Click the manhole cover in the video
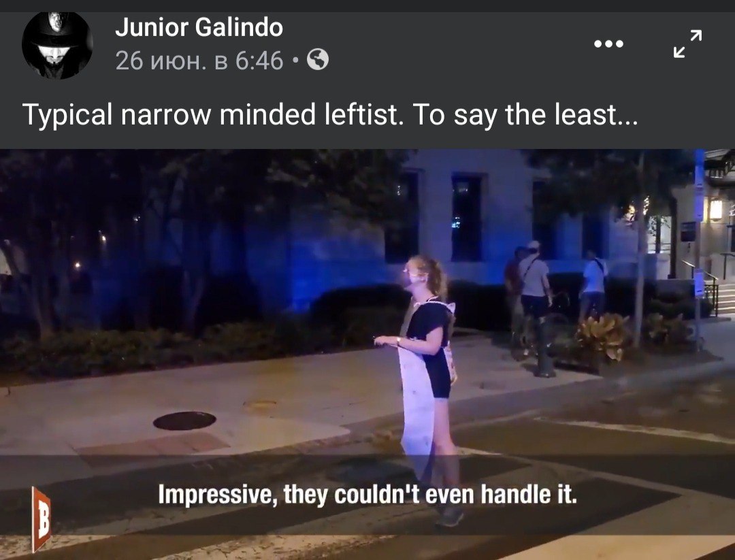 [184, 421]
